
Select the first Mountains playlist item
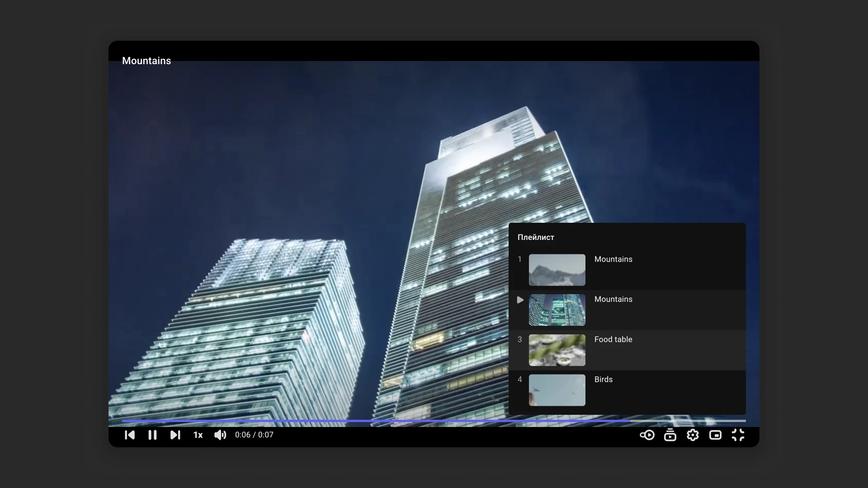tap(613, 259)
